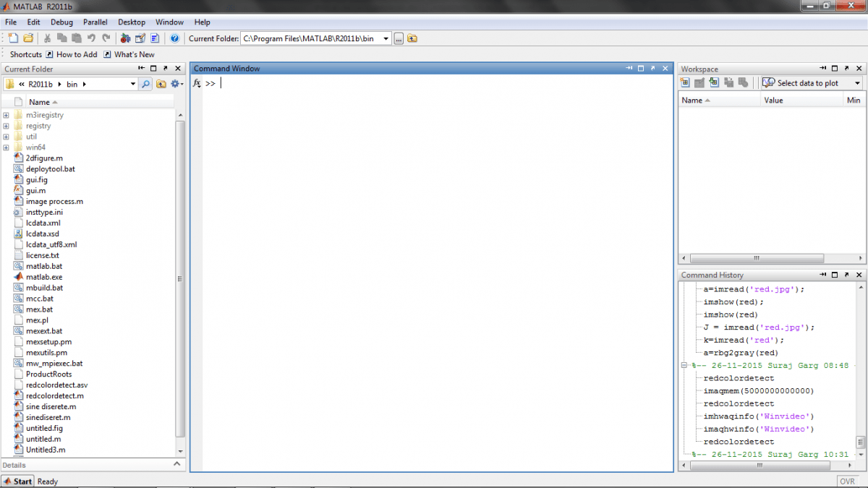Click the Paste clipboard icon
Viewport: 868px width, 488px height.
[77, 38]
